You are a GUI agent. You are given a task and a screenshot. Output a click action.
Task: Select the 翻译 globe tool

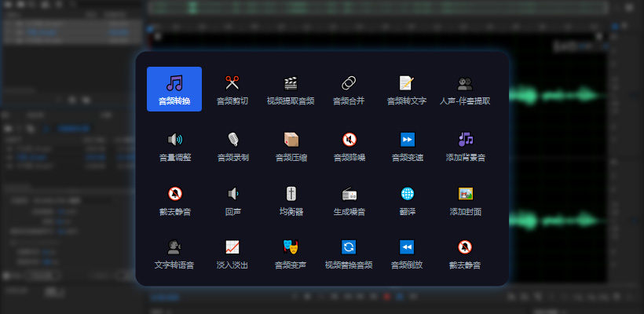click(407, 200)
